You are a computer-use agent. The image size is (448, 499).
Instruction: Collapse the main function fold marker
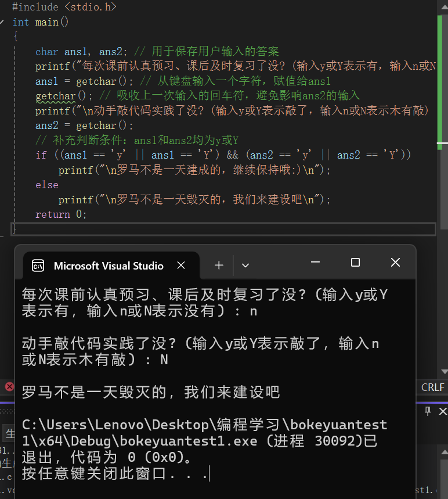(2, 22)
